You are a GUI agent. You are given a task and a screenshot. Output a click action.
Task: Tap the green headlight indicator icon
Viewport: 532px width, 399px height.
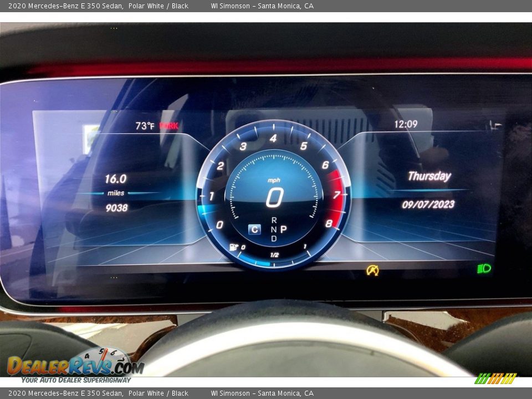(x=484, y=269)
